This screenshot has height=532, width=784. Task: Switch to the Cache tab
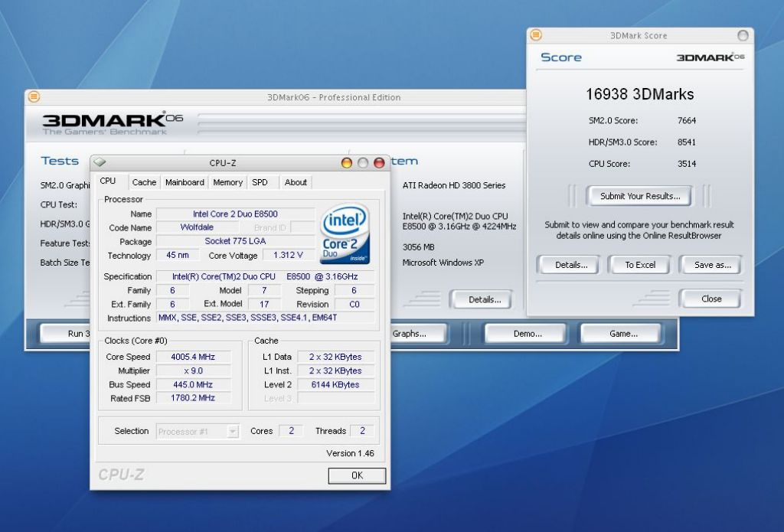(x=144, y=182)
